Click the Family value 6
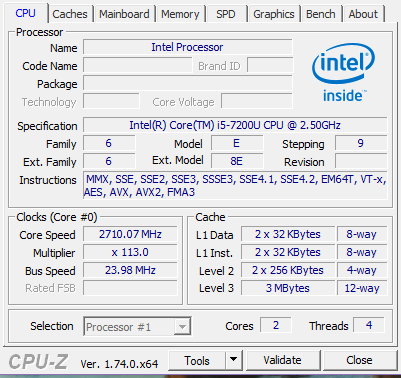The height and width of the screenshot is (378, 401). tap(109, 143)
